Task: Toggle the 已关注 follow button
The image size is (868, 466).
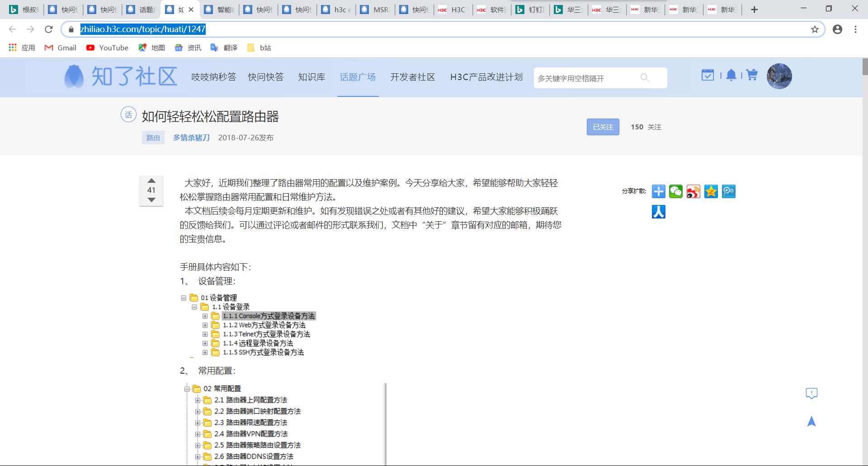Action: point(603,127)
